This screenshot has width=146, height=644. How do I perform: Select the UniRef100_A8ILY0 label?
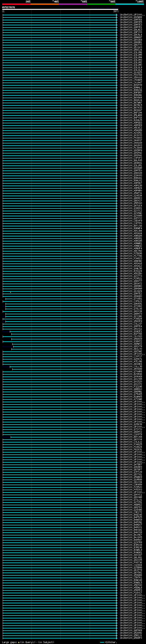131,349
